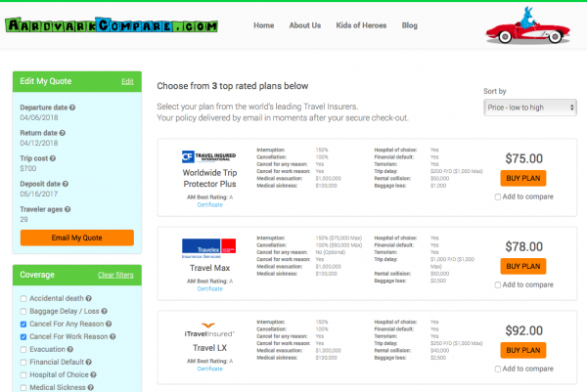
Task: Click Email My Quote button
Action: [x=77, y=238]
